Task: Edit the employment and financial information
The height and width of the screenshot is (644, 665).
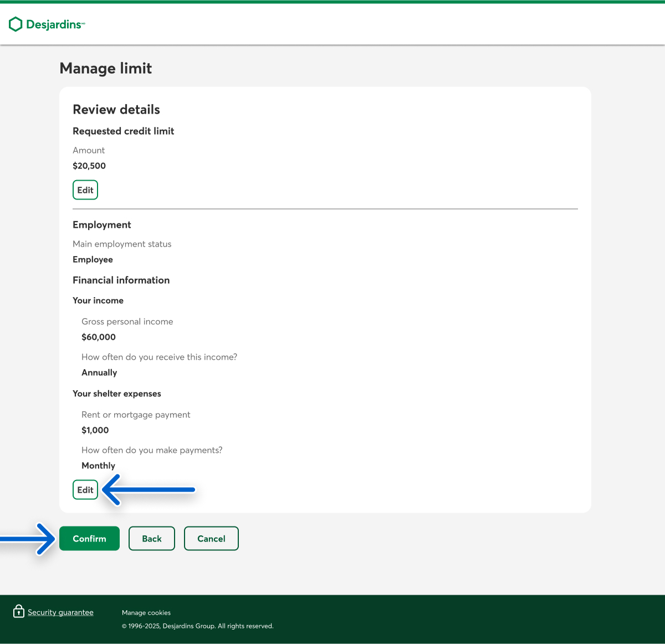Action: pyautogui.click(x=85, y=490)
